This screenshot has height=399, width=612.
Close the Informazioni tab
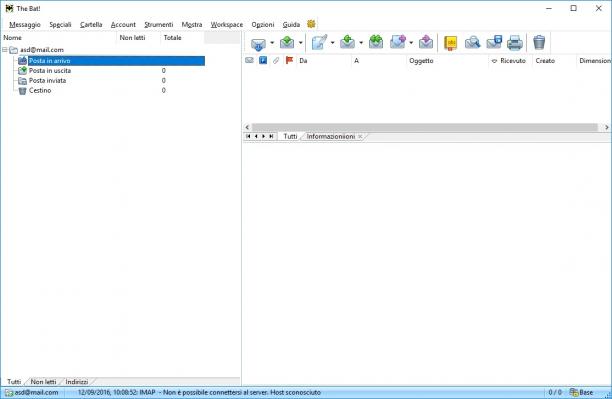(360, 137)
